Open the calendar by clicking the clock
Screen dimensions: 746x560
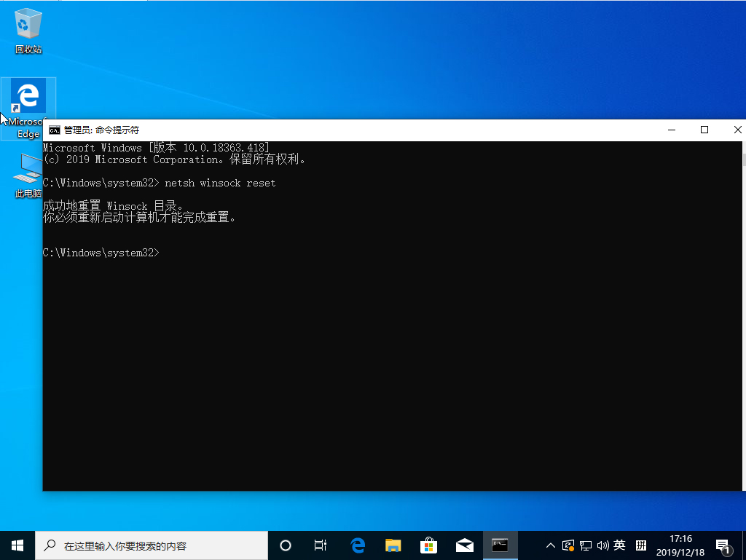tap(680, 545)
